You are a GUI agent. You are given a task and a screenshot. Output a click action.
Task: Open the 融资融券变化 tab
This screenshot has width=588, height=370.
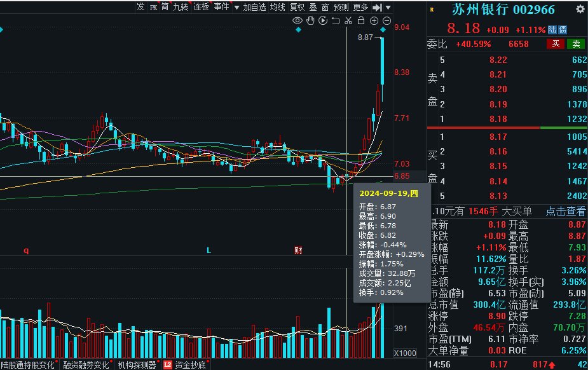[x=86, y=365]
